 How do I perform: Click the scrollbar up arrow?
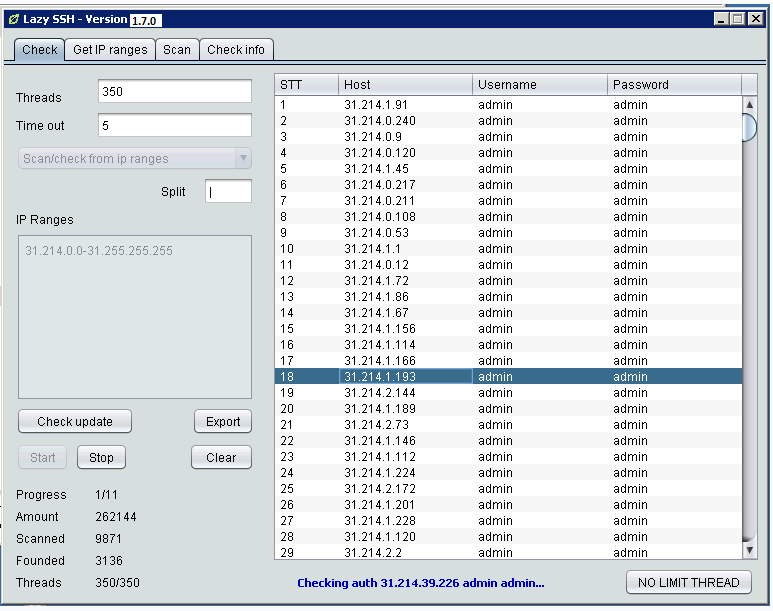click(x=749, y=105)
